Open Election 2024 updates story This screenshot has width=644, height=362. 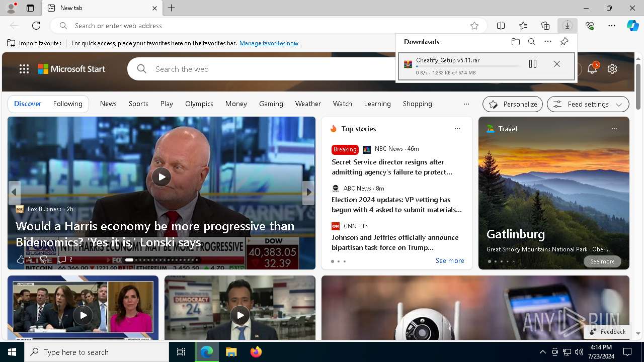[x=396, y=205]
